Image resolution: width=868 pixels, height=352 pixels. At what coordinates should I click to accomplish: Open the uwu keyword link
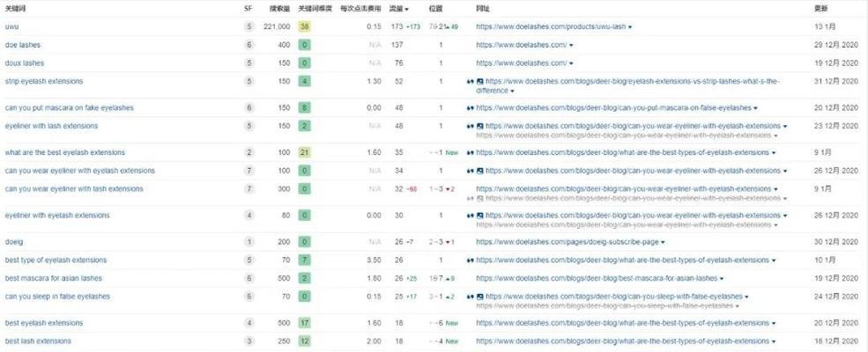[x=12, y=26]
